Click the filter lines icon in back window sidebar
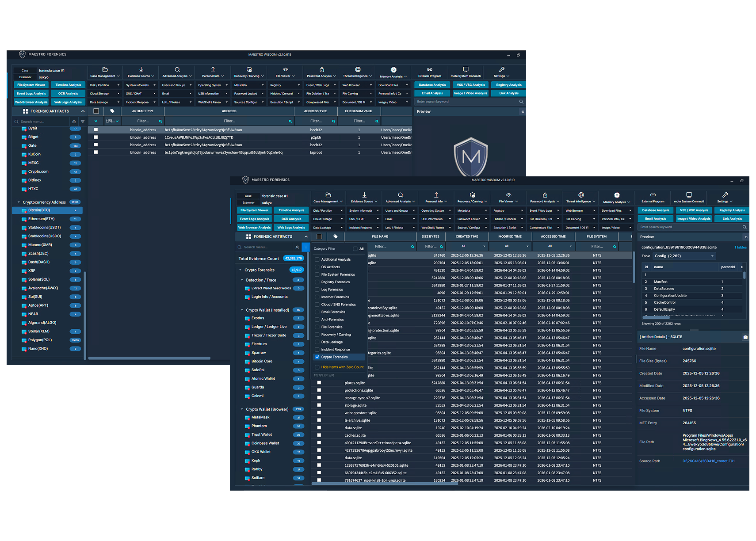This screenshot has height=541, width=756. tap(82, 122)
